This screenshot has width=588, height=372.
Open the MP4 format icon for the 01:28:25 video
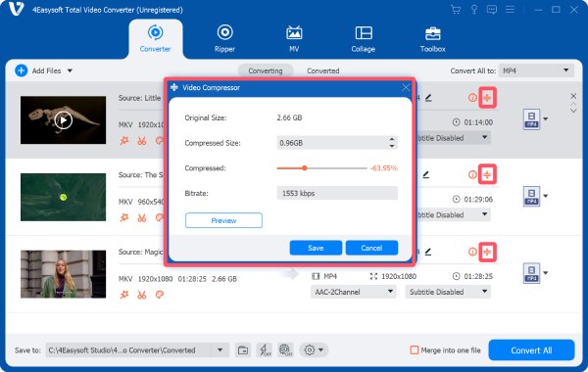[531, 273]
